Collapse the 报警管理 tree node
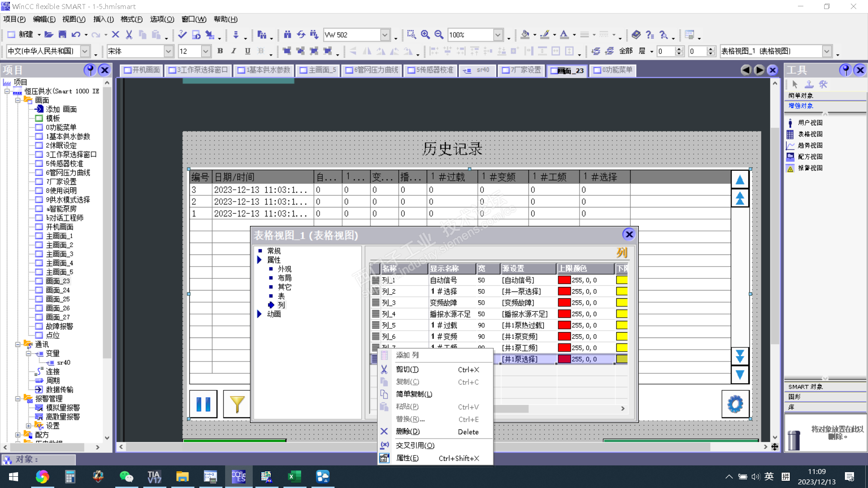The width and height of the screenshot is (868, 488). [18, 399]
